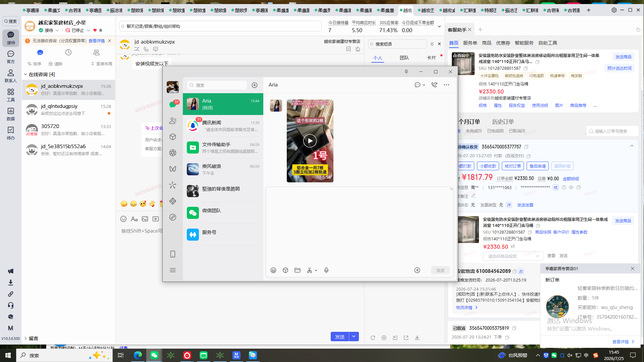Click 请输入订单号搜索 field
Screen dimensions: 644x362
coord(612,131)
